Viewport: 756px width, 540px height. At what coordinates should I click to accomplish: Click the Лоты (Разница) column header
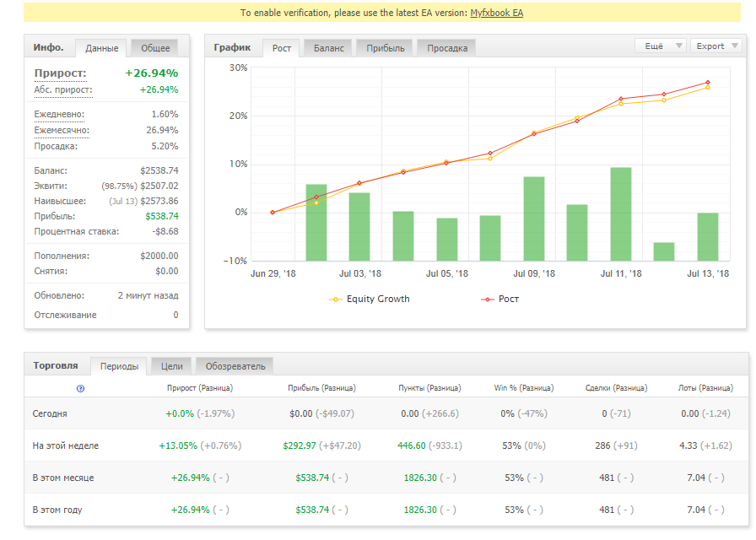coord(706,388)
